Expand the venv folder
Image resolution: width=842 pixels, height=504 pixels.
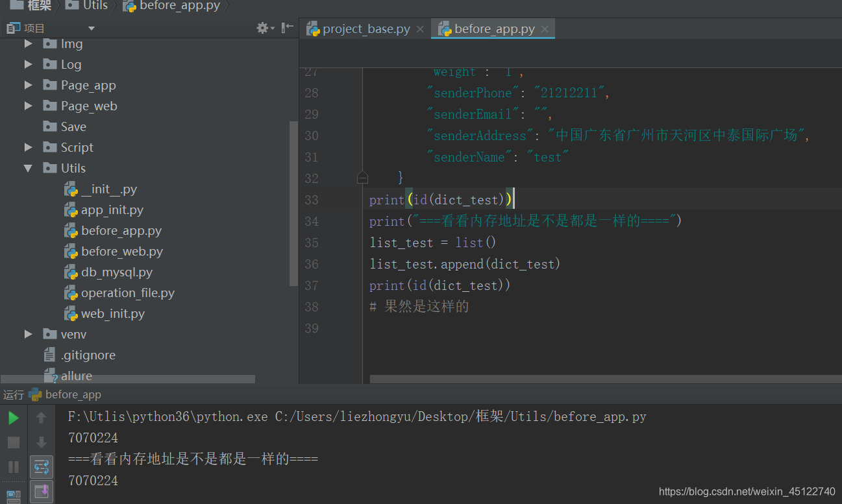pos(28,334)
